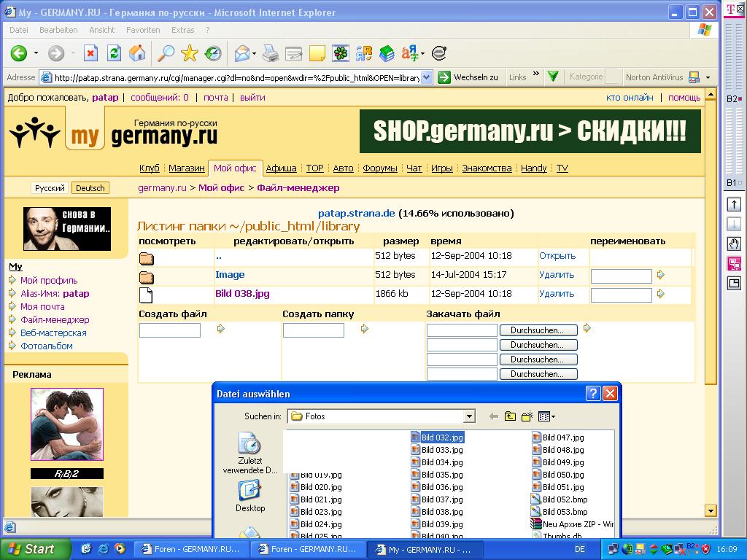
Task: Confirm rename arrow for Bild 038.jpg row
Action: click(x=661, y=294)
